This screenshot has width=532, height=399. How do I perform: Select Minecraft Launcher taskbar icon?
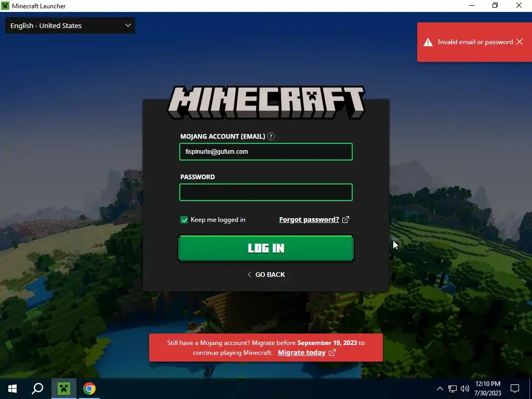(x=64, y=389)
